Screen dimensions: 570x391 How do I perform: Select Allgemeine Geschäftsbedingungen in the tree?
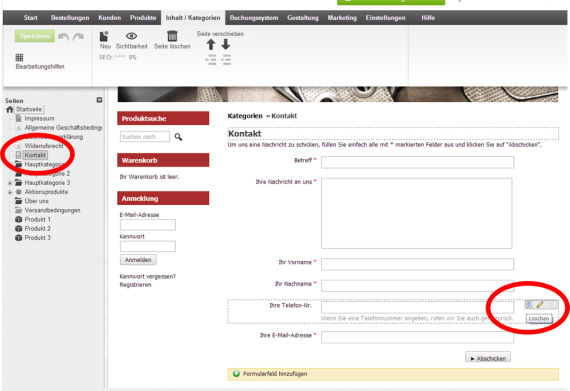pyautogui.click(x=63, y=128)
